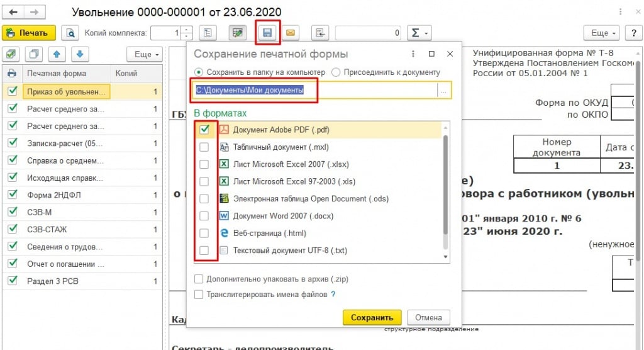Open print preview magnifier icon
Image resolution: width=644 pixels, height=350 pixels.
pos(70,33)
